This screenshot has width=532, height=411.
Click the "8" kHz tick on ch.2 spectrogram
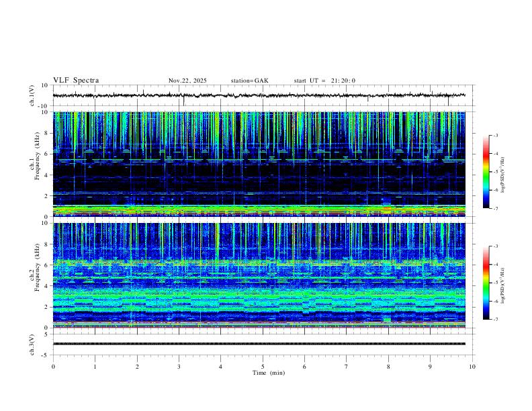click(47, 244)
